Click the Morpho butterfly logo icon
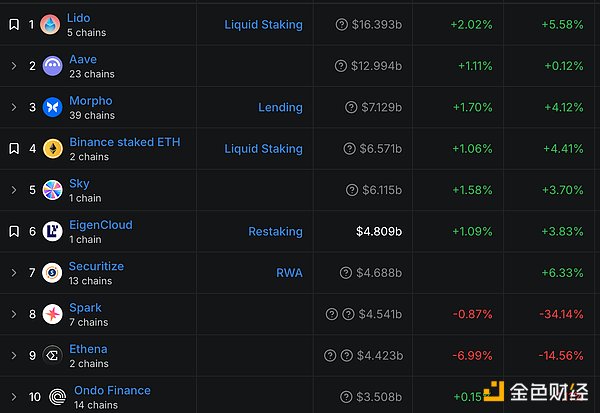600x413 pixels. 52,107
